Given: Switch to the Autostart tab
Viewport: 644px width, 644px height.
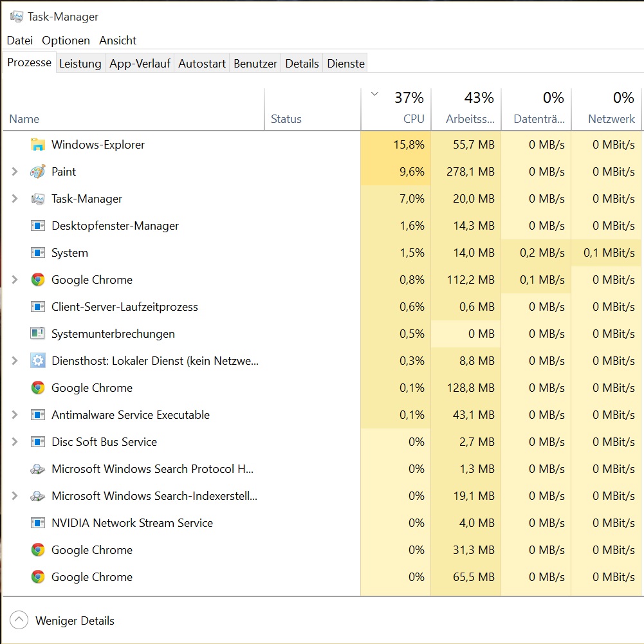Looking at the screenshot, I should point(201,63).
